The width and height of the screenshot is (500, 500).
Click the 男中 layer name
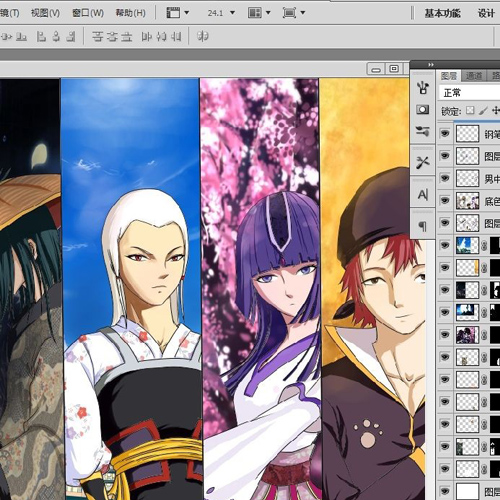(492, 179)
